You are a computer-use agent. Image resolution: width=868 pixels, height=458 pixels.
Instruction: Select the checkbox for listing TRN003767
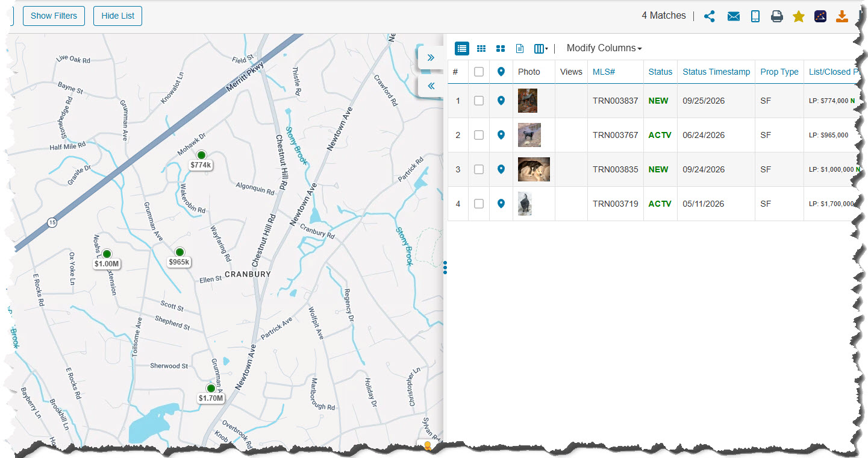pos(479,135)
